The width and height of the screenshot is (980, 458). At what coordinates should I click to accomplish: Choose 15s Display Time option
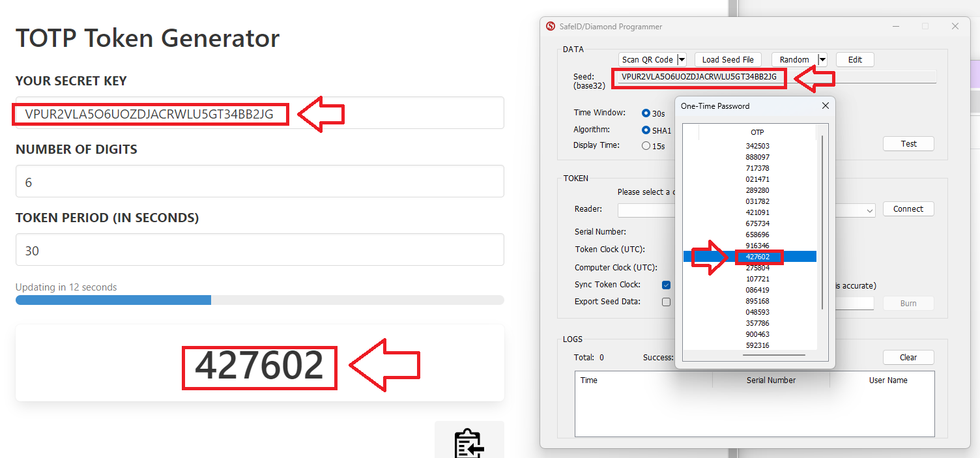point(646,146)
